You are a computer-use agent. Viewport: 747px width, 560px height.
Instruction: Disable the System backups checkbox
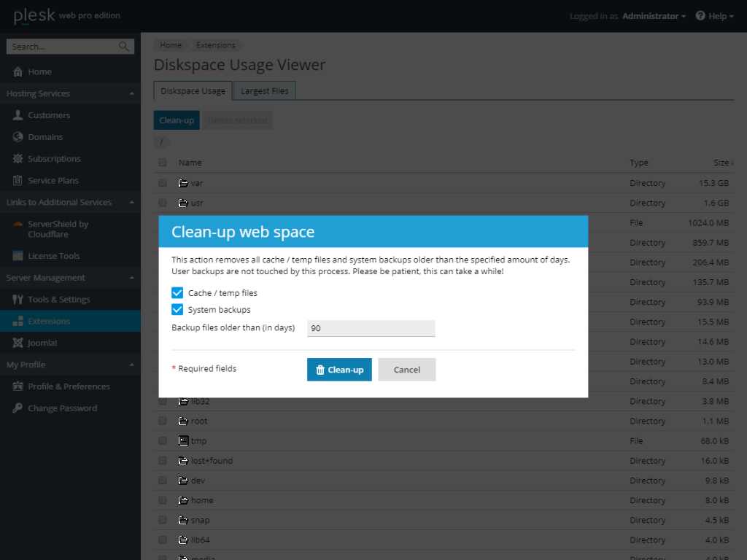(177, 308)
